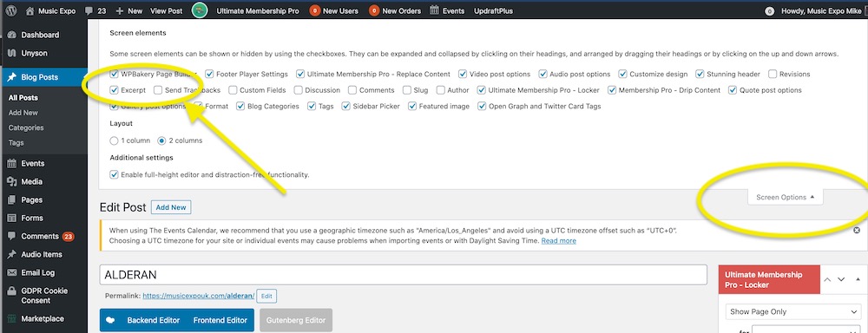Open the Show Page Only dropdown

coord(792,312)
